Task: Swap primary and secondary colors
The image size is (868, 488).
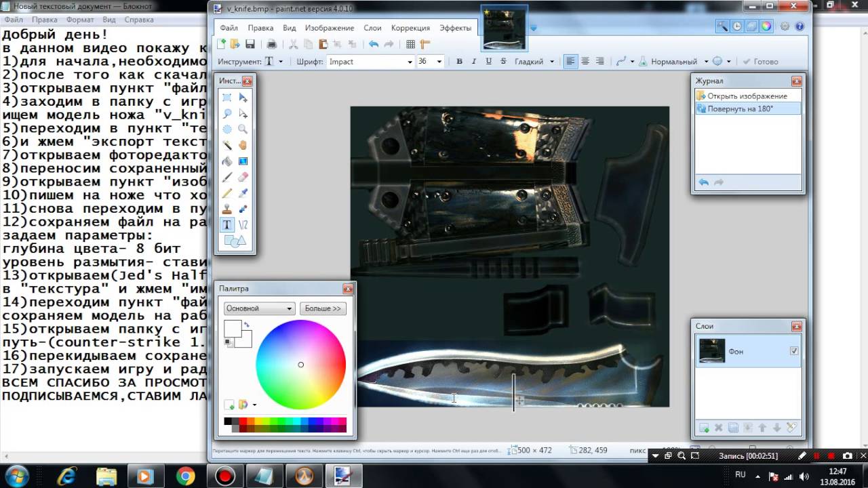Action: coord(247,325)
